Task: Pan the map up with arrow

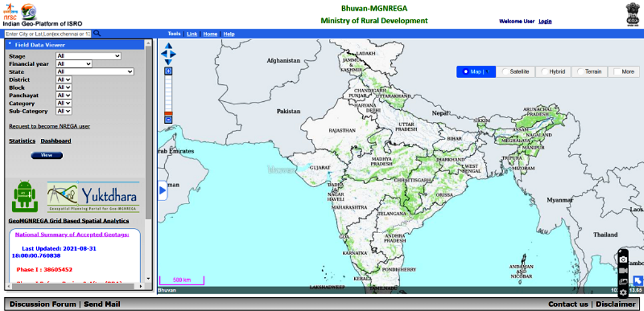Action: [168, 46]
